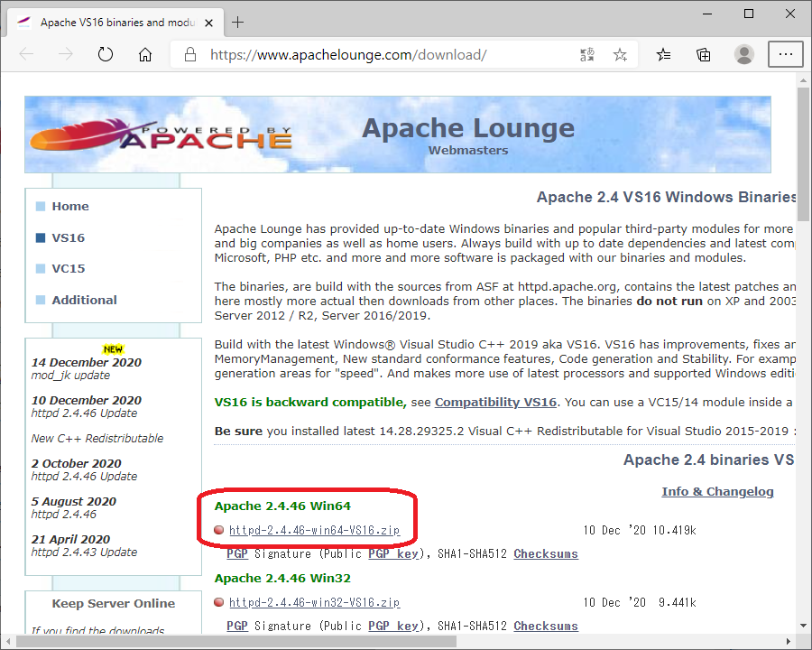
Task: Close the Apache VS16 binaries tab
Action: 208,22
